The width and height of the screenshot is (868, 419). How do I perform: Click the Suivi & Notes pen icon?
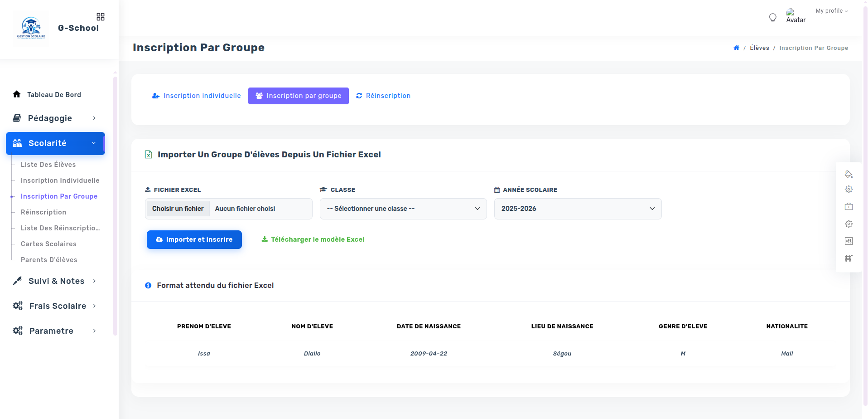coord(17,281)
